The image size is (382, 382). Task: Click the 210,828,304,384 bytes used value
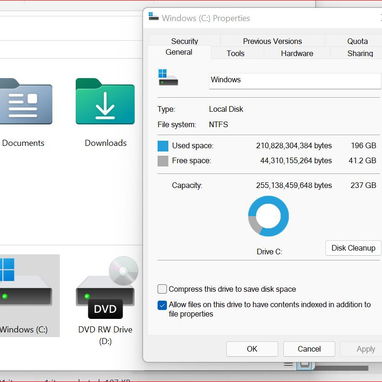point(294,146)
